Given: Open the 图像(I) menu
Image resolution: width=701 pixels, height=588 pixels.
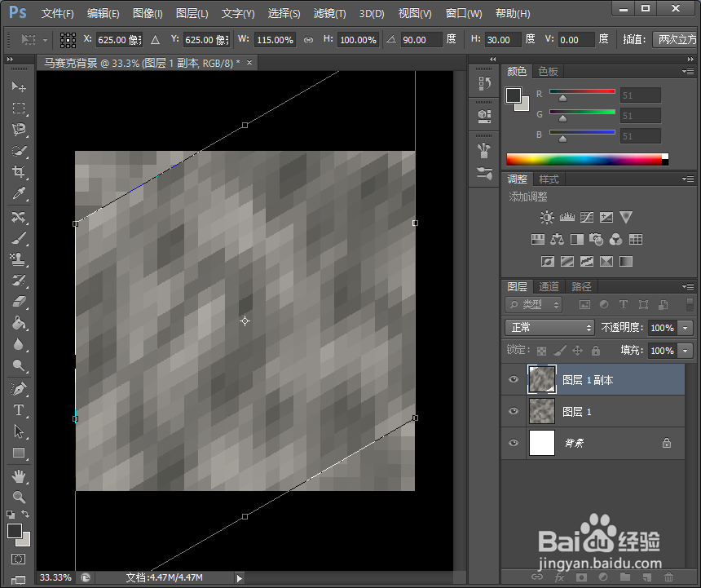Looking at the screenshot, I should pos(148,13).
